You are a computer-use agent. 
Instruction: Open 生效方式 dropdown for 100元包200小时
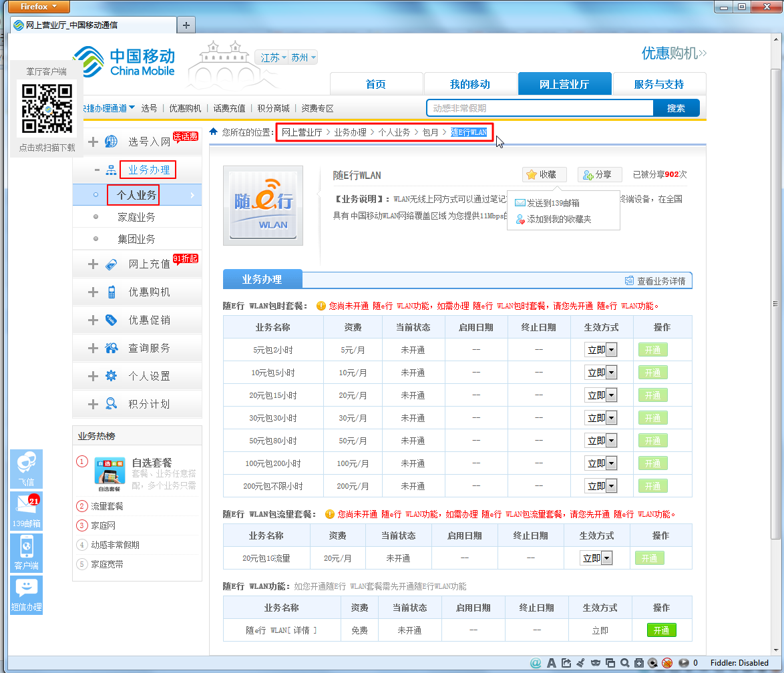(x=600, y=463)
